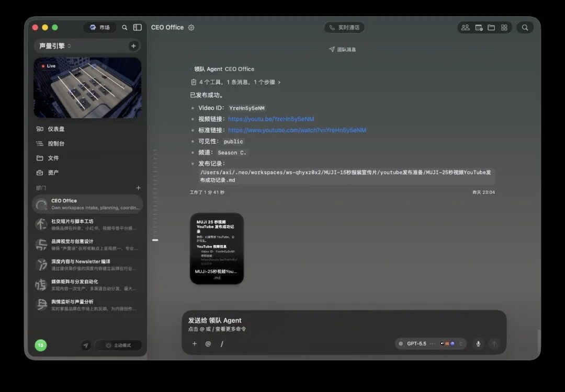Toggle 主动模式 active mode

118,345
